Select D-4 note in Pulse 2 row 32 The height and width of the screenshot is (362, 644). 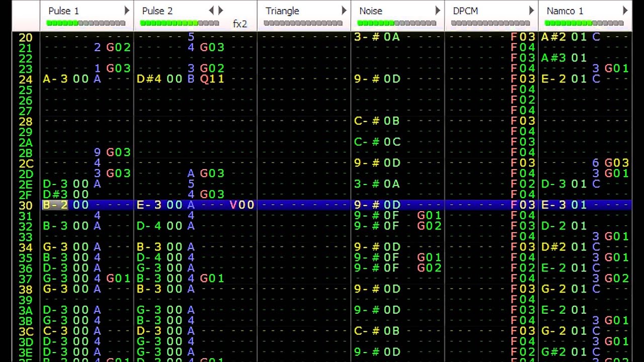coord(149,226)
